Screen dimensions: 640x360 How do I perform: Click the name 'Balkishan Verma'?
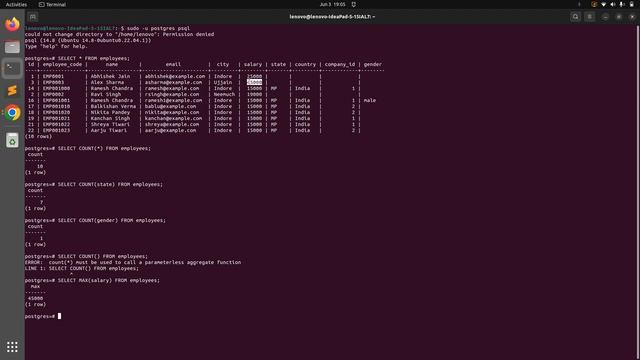113,106
